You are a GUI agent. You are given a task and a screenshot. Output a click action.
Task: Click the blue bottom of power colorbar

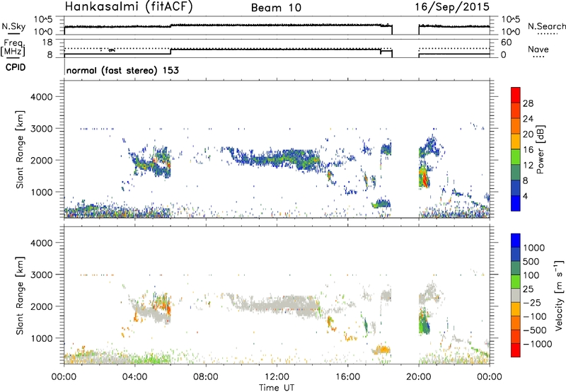click(516, 203)
